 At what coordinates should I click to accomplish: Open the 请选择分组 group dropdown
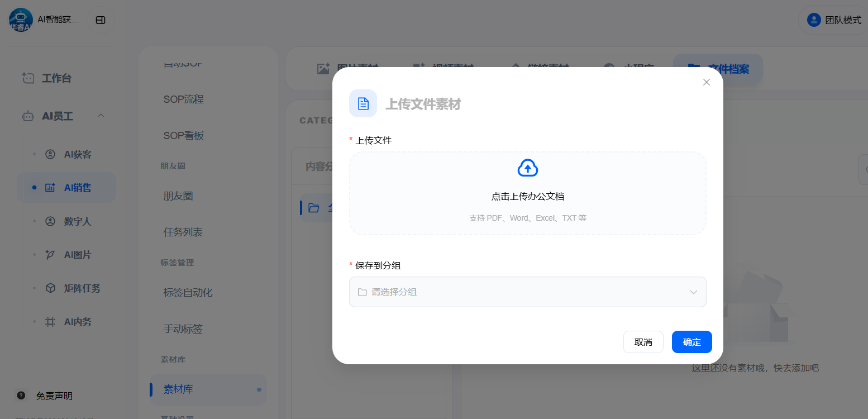527,292
